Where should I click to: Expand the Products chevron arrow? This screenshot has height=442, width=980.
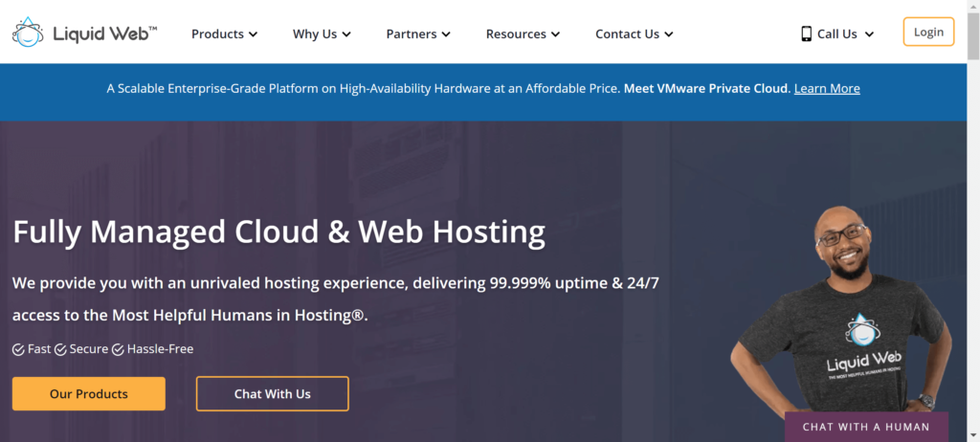coord(253,34)
